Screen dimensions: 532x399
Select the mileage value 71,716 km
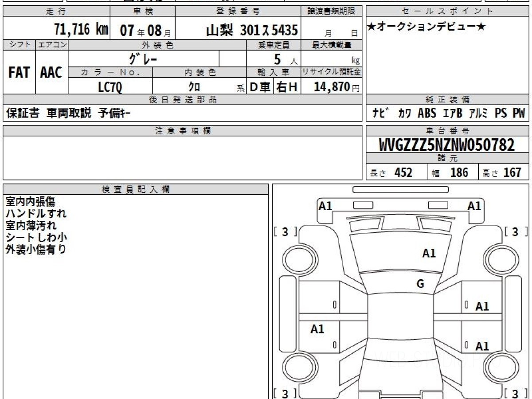pyautogui.click(x=81, y=29)
